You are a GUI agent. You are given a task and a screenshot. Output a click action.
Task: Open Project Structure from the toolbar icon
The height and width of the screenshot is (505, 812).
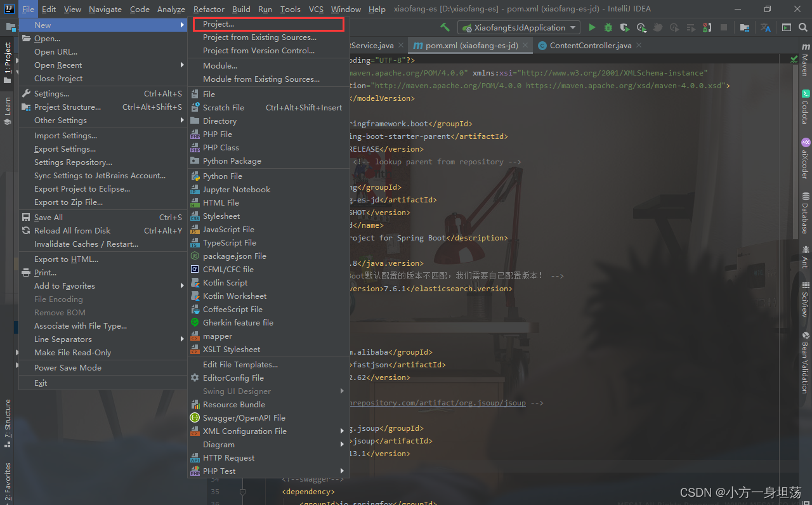745,27
